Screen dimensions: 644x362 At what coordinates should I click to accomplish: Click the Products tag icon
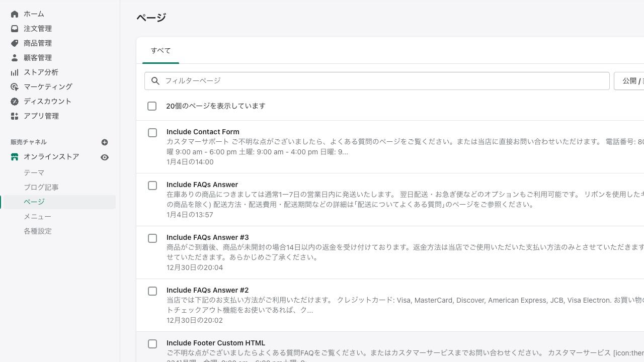coord(15,43)
